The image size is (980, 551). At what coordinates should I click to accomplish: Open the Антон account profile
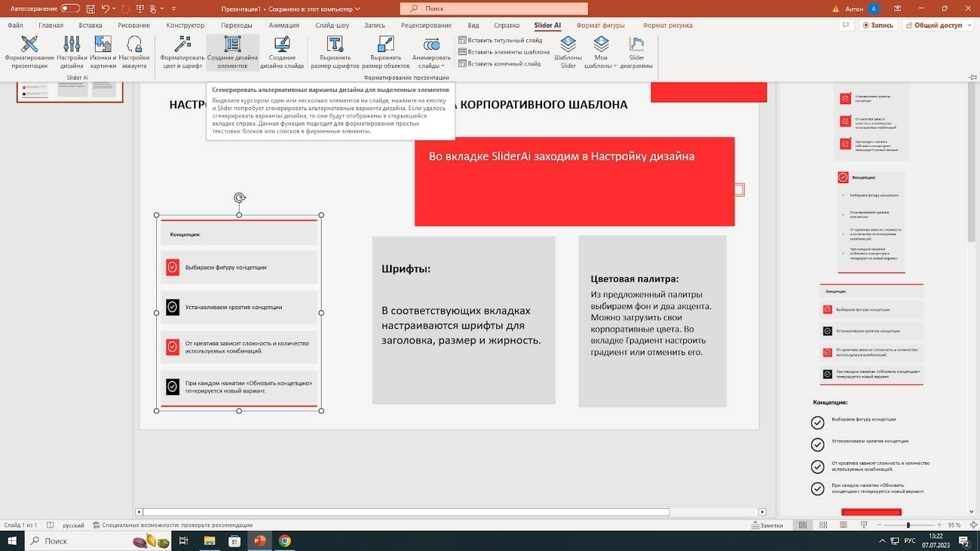[x=863, y=9]
